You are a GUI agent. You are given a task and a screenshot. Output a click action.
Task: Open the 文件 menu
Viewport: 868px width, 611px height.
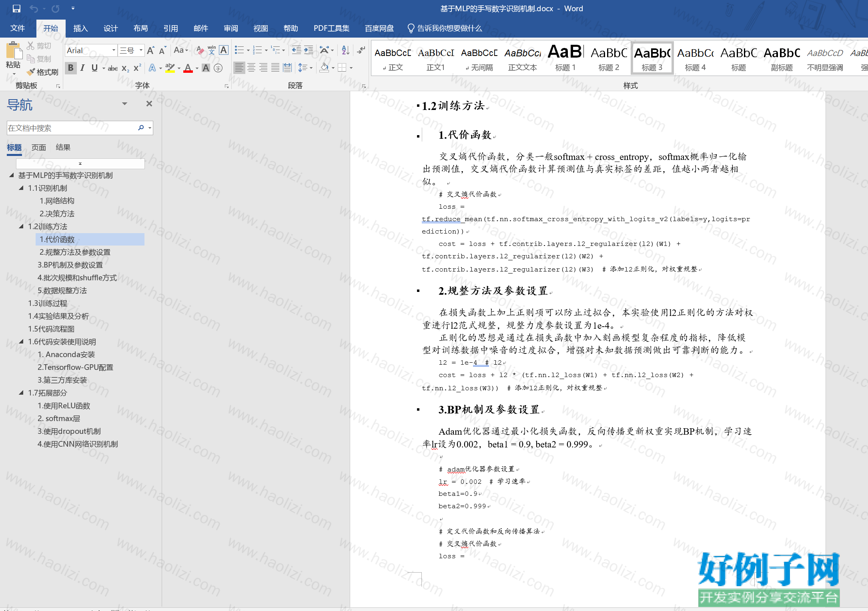pos(18,28)
